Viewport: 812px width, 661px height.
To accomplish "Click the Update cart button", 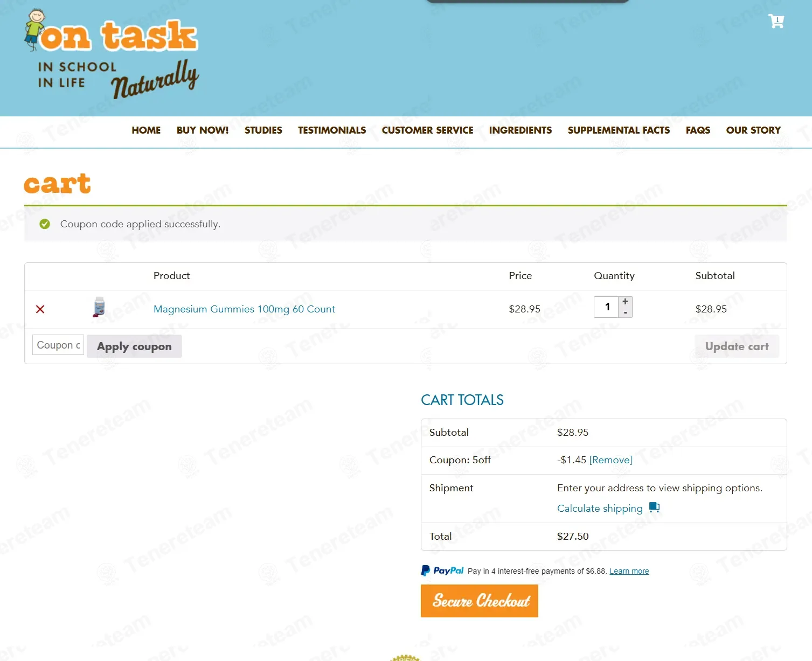I will click(737, 346).
